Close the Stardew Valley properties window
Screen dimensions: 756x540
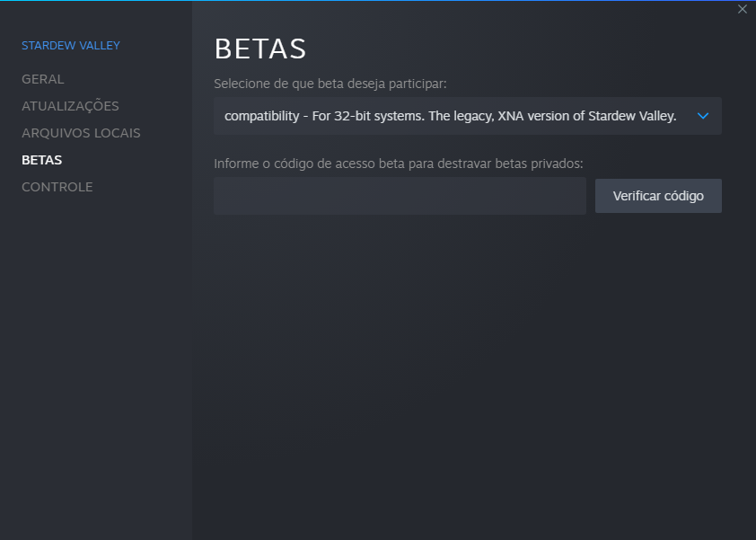click(x=742, y=9)
